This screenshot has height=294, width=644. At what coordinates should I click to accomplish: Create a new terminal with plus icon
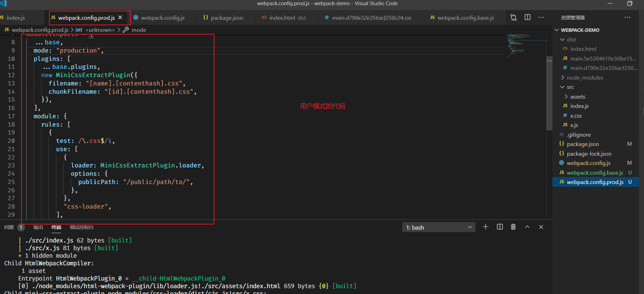(486, 227)
